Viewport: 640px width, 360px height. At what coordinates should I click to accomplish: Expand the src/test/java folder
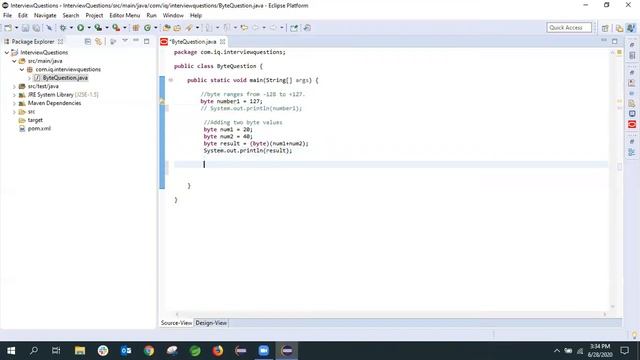click(14, 87)
